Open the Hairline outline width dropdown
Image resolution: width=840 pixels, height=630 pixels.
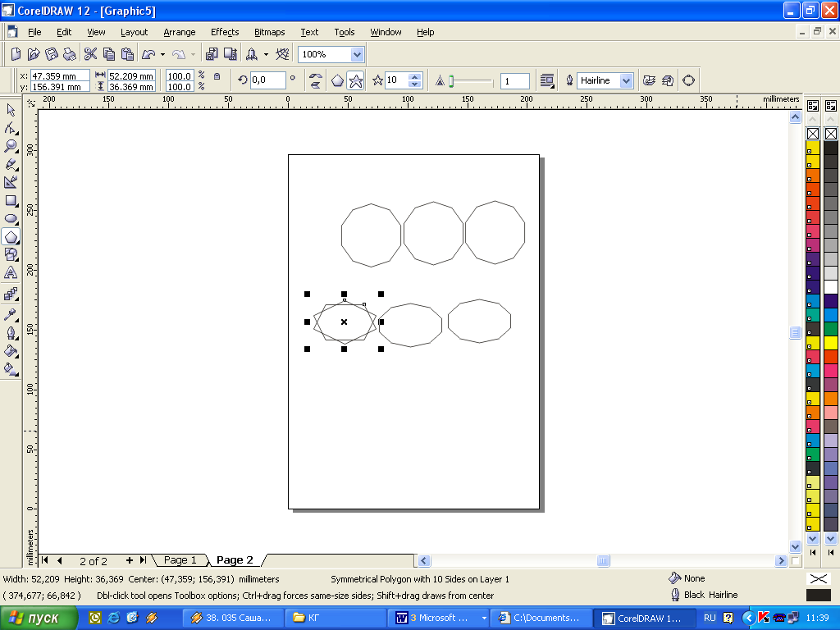[x=626, y=80]
